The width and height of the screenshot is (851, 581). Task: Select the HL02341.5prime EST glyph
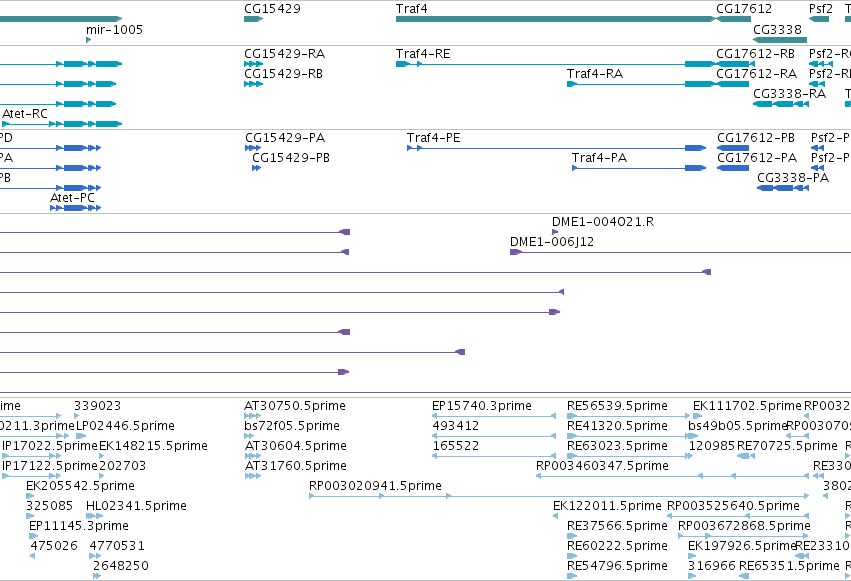point(94,516)
